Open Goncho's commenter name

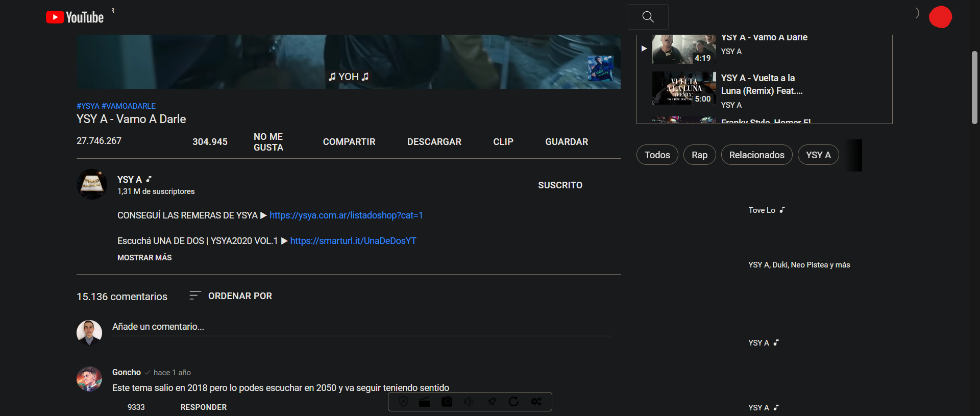click(127, 373)
